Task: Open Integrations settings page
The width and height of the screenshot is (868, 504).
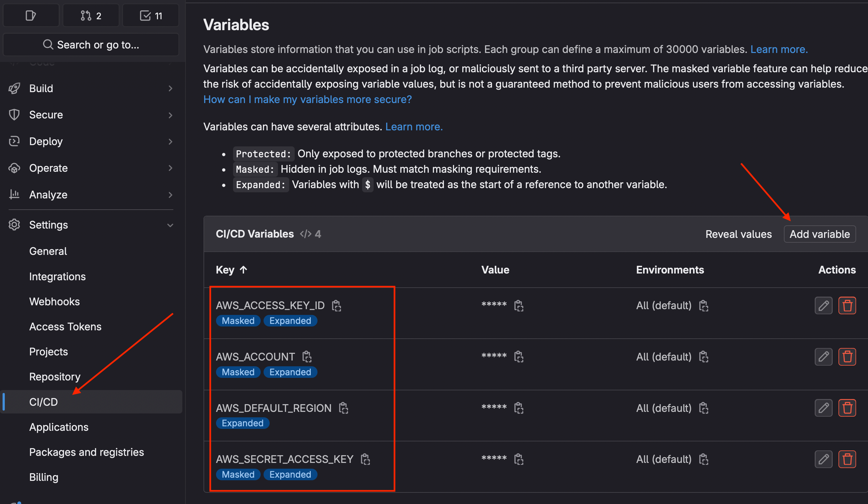Action: tap(57, 276)
